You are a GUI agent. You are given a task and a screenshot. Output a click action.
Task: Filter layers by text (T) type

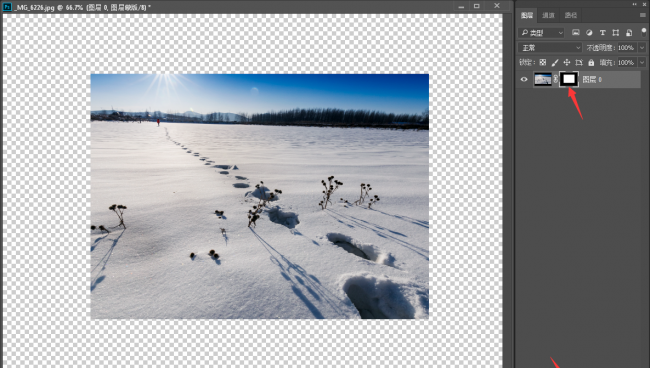tap(602, 32)
